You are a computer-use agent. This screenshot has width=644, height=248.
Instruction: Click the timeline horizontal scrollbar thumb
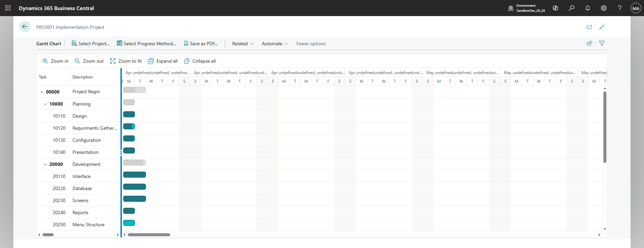point(149,235)
